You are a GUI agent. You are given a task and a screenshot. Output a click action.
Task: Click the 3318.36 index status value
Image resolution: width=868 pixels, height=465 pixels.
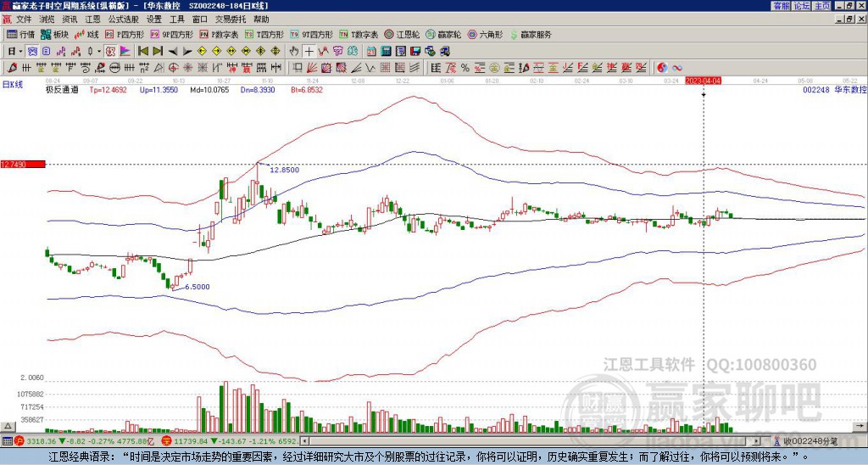[x=41, y=441]
